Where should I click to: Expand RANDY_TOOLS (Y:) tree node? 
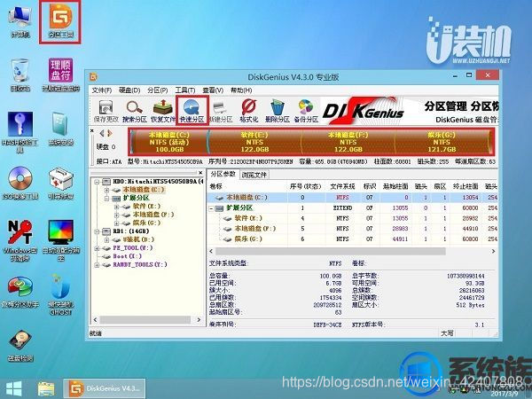coord(97,264)
